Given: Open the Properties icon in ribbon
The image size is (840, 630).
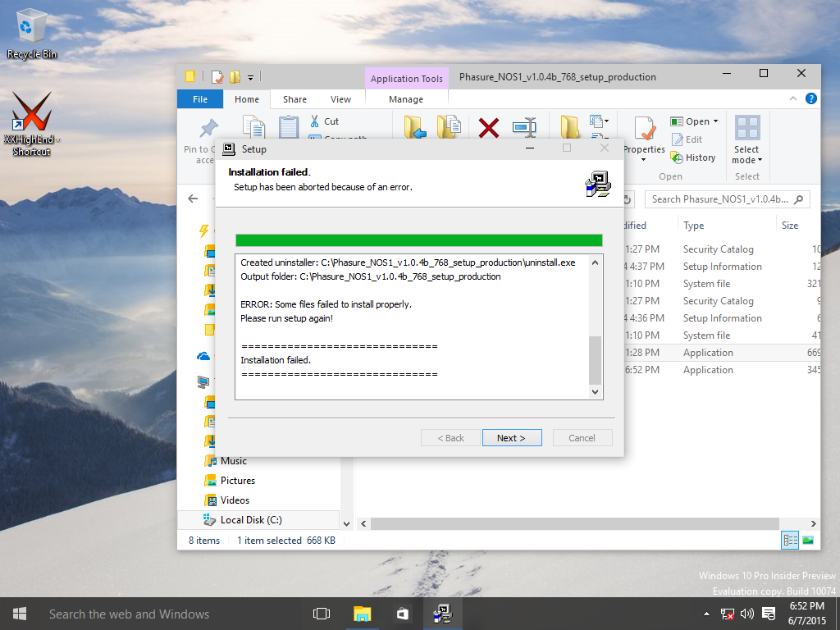Looking at the screenshot, I should [645, 129].
